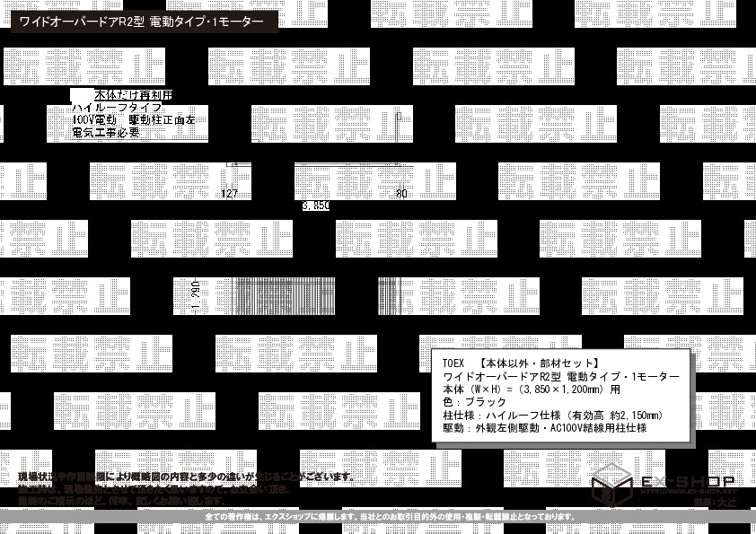Click the 100V電動 駆動柱正面左 note

[139, 119]
